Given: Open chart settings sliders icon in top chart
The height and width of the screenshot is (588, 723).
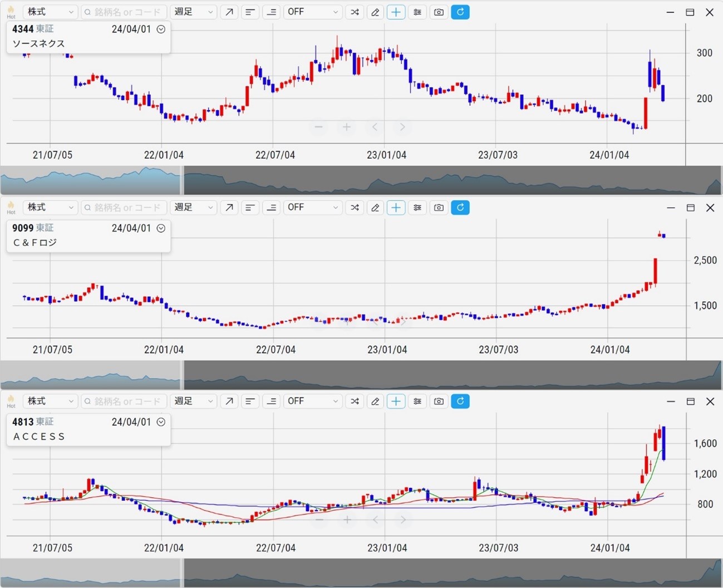Looking at the screenshot, I should 417,12.
